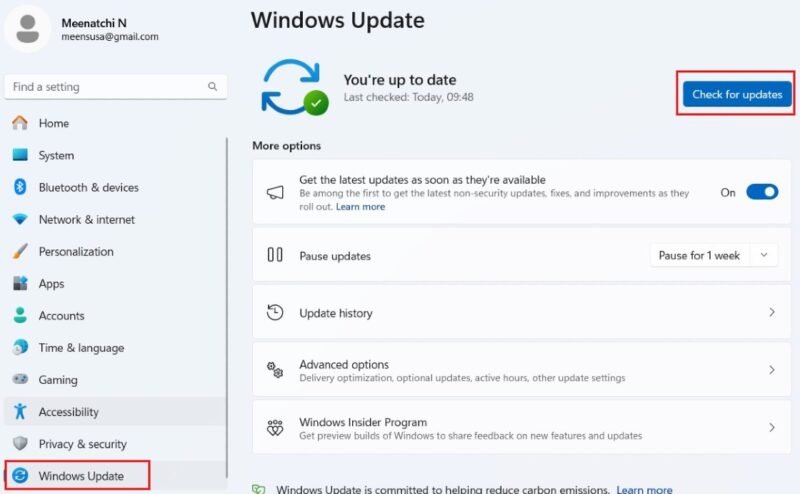Open Personalization settings
Screen dimensions: 800x494
pos(115,252)
